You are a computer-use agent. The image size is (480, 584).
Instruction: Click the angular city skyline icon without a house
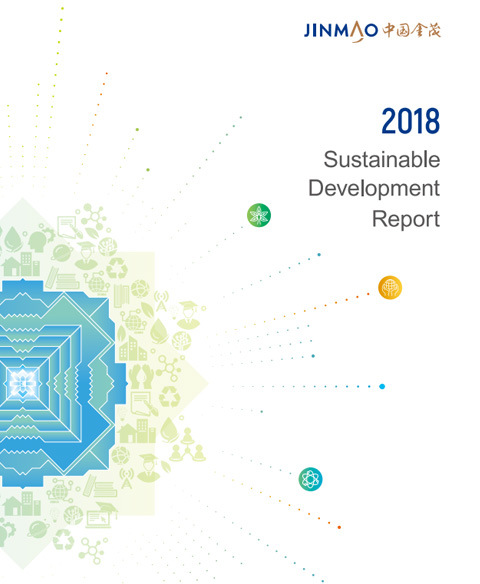click(x=132, y=348)
